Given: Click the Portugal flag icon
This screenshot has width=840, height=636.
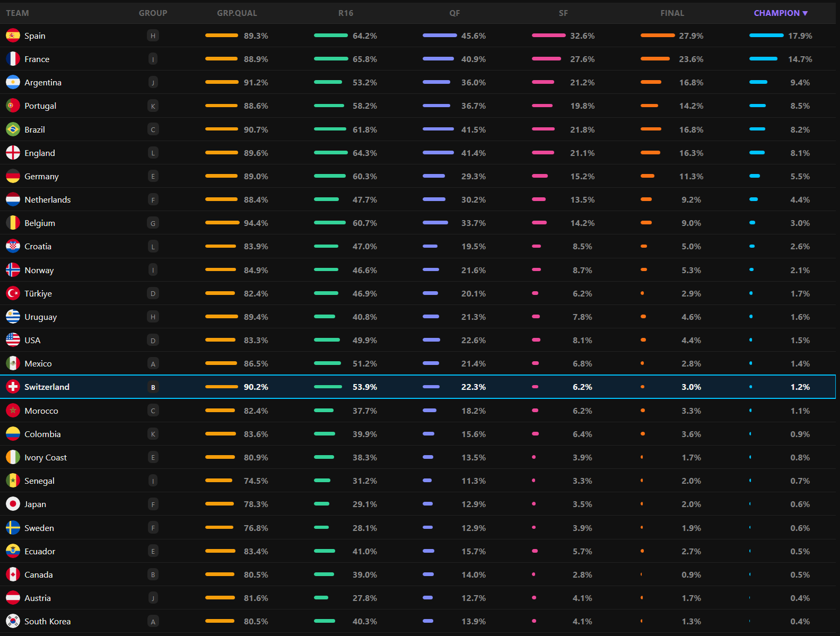Looking at the screenshot, I should tap(13, 106).
